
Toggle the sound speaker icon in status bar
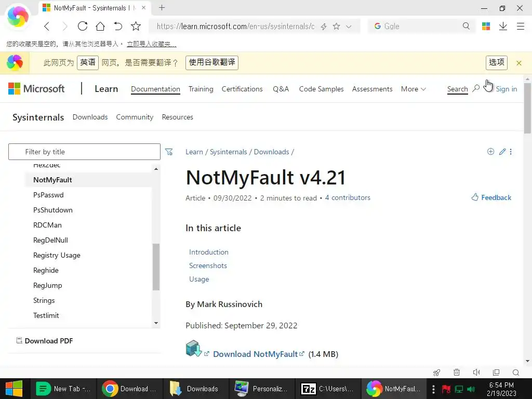[476, 373]
